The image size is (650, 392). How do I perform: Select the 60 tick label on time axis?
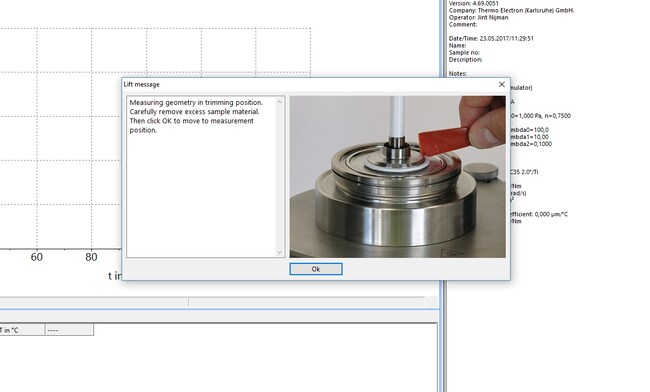pos(36,257)
